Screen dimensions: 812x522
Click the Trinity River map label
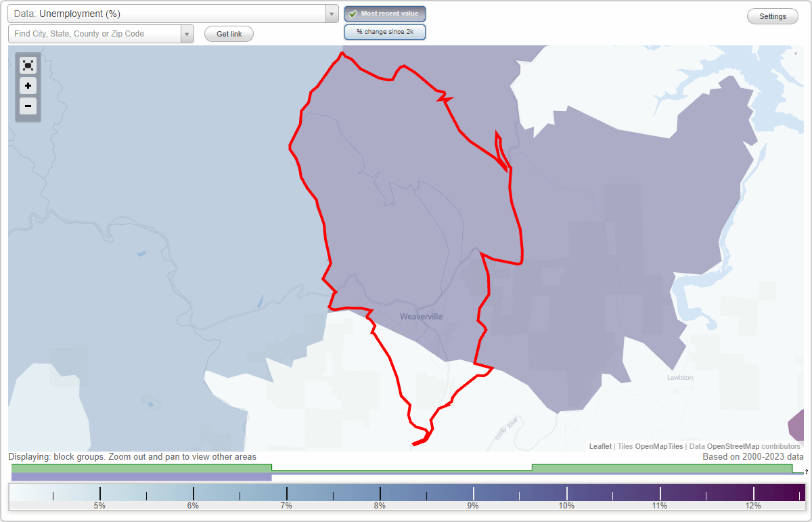point(505,429)
